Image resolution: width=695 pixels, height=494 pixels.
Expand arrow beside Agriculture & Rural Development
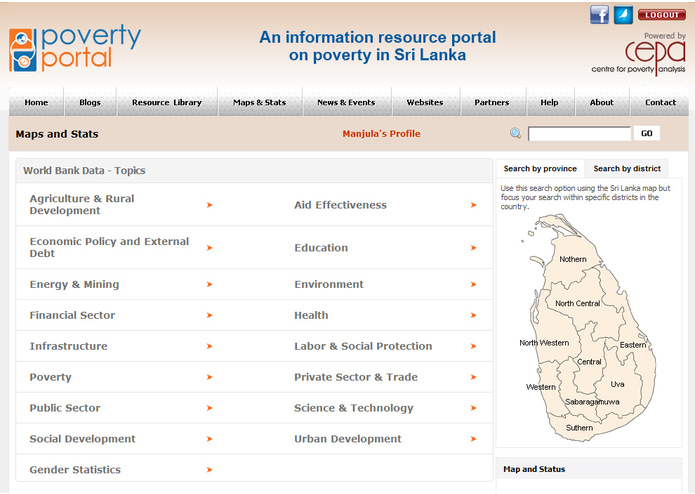210,205
